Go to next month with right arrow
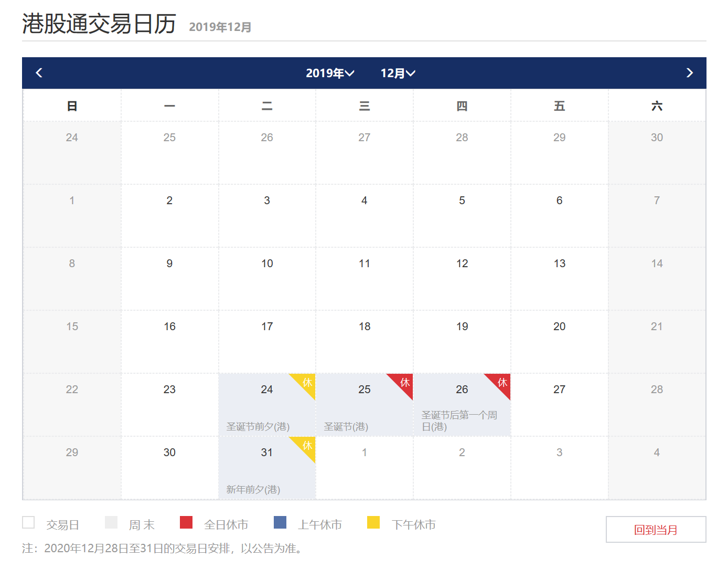 pos(689,73)
